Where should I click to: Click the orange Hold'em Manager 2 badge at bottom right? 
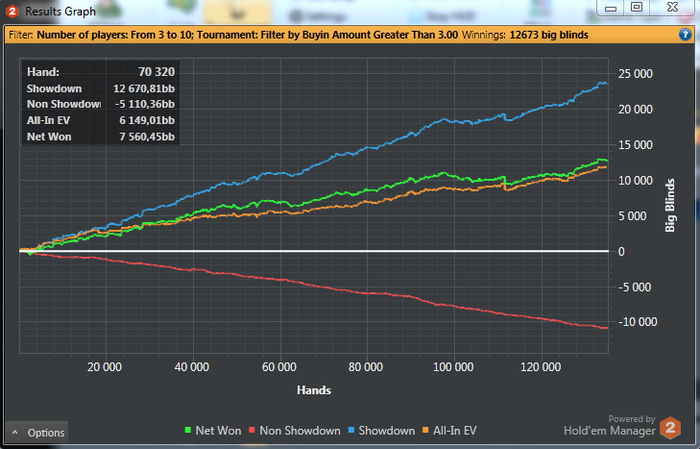[670, 428]
